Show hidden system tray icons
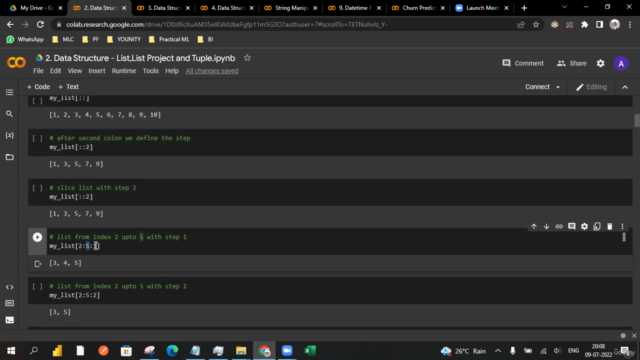Image resolution: width=640 pixels, height=360 pixels. 498,351
